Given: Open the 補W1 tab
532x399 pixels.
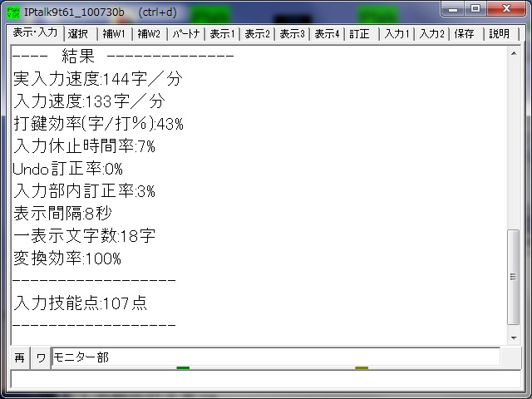Looking at the screenshot, I should (114, 34).
